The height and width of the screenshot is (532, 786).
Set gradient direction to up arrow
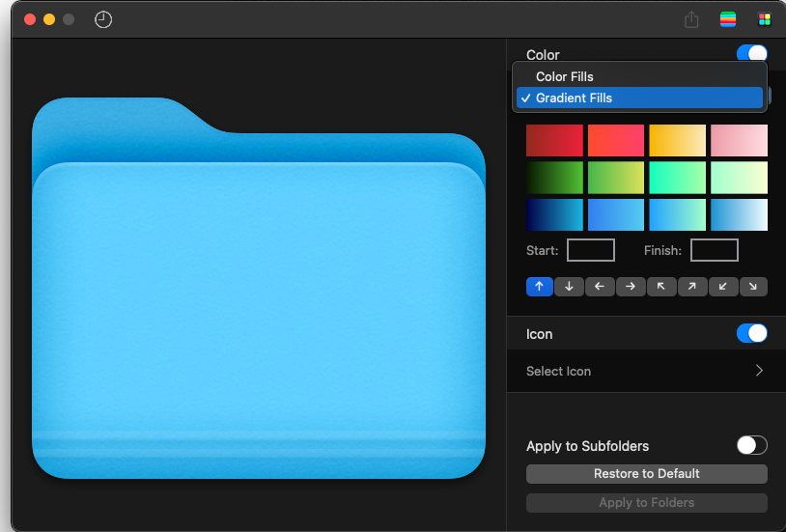[539, 286]
